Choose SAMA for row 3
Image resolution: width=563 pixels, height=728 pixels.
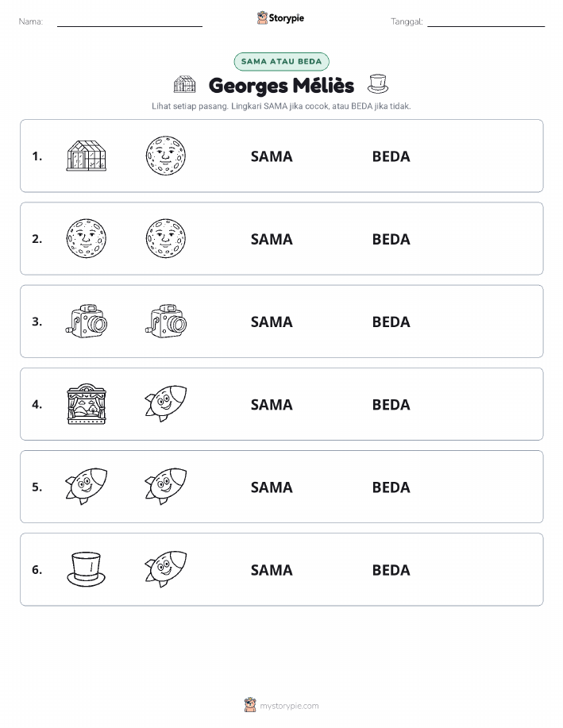[272, 322]
